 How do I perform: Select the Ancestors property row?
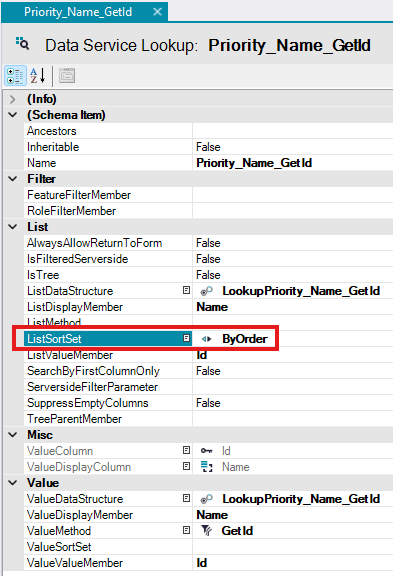click(x=208, y=131)
